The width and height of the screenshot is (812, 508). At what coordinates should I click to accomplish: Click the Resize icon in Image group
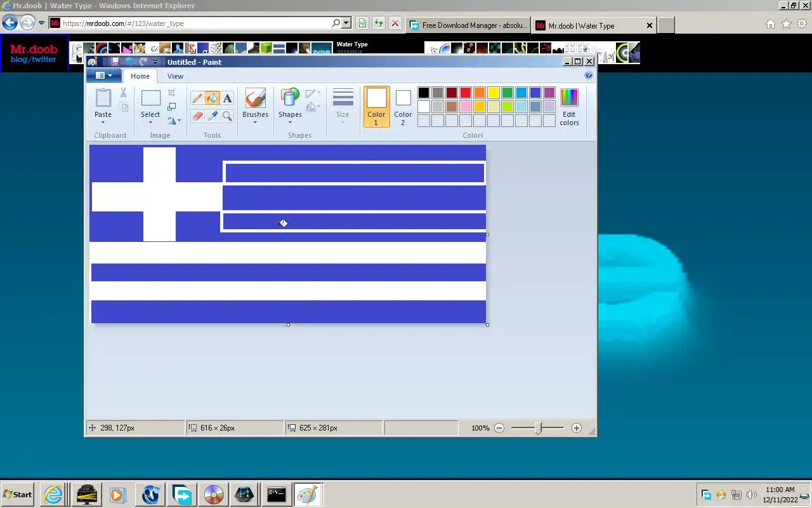click(x=172, y=107)
